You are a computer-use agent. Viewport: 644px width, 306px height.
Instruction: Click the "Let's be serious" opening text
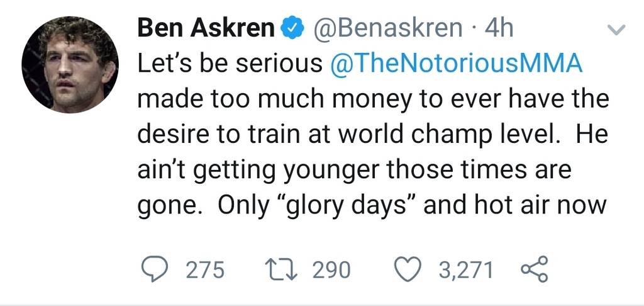pos(230,64)
